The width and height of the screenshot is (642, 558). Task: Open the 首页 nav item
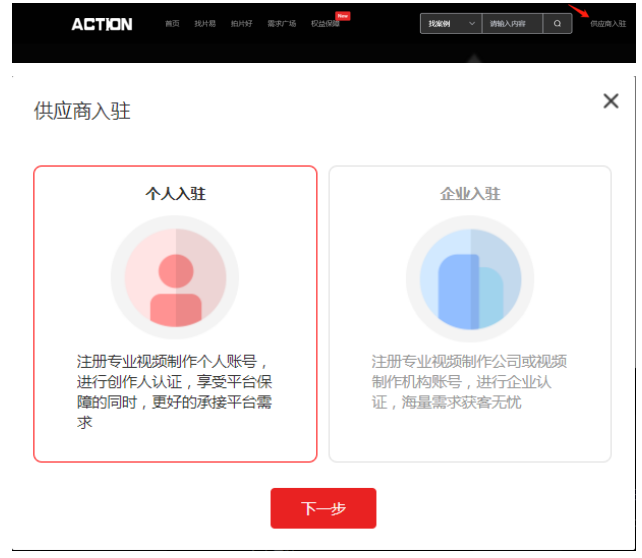tap(172, 24)
